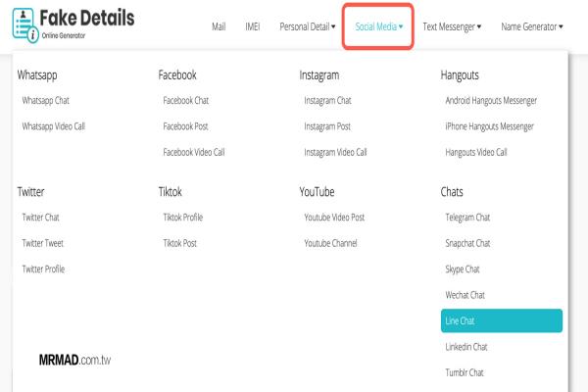Screen dimensions: 588x392
Task: Select Twitter Tweet generator
Action: click(x=43, y=243)
